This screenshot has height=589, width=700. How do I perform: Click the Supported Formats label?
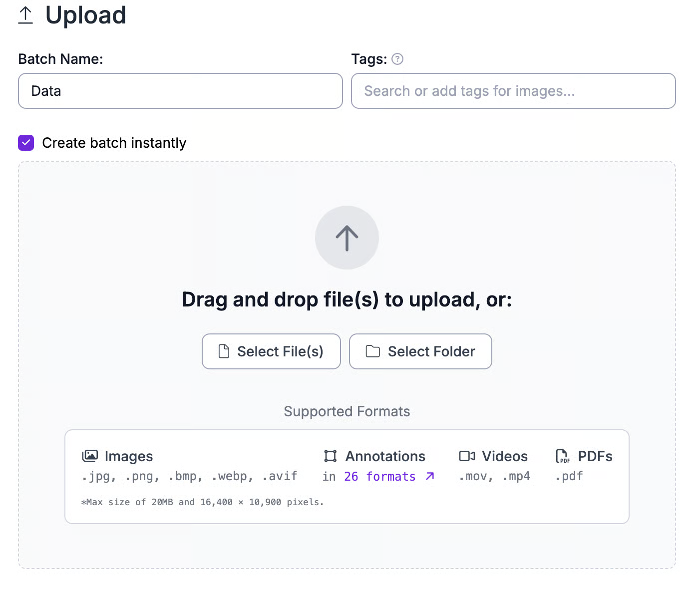pos(347,411)
